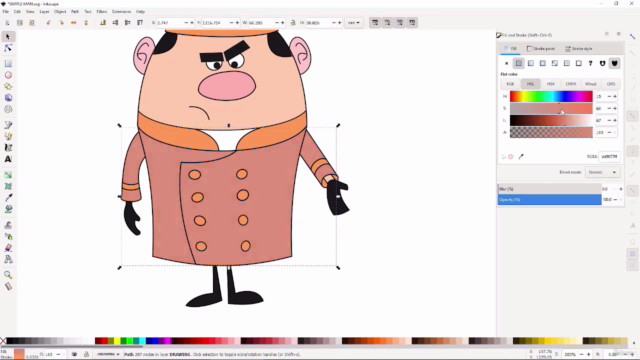Decrease the Saturation value
Viewport: 640px width, 360px height.
[x=609, y=109]
